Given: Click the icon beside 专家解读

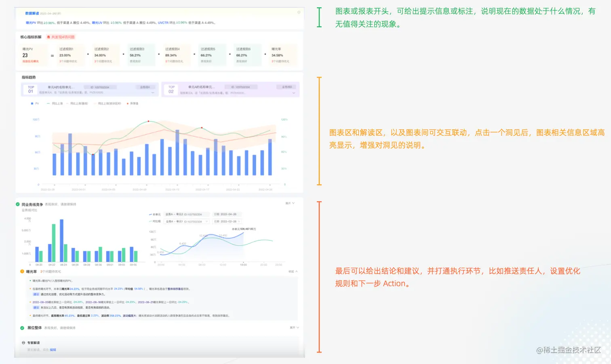Looking at the screenshot, I should point(23,343).
